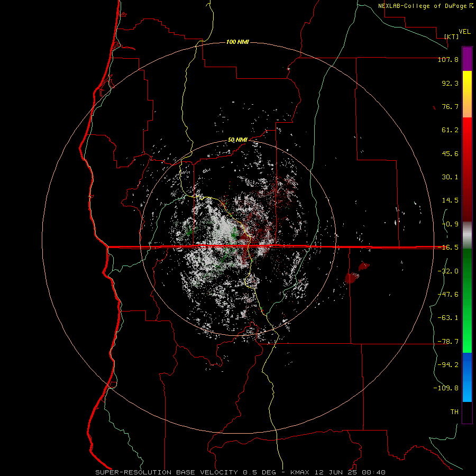Click the -63.1 velocity scale value
Viewport: 476px width, 476px height.
point(448,318)
